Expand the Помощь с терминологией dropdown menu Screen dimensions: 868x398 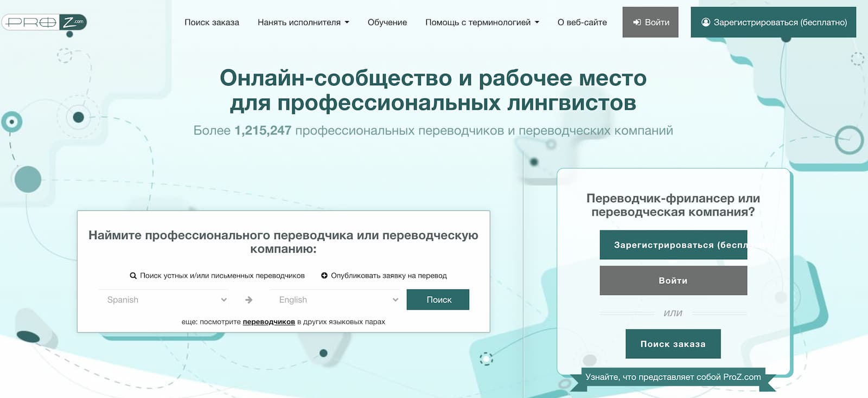click(482, 22)
